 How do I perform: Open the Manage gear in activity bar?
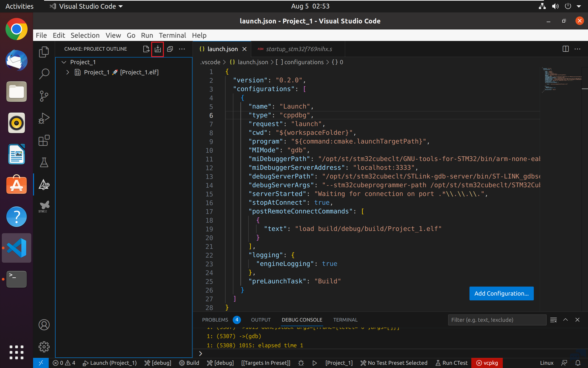coord(44,347)
